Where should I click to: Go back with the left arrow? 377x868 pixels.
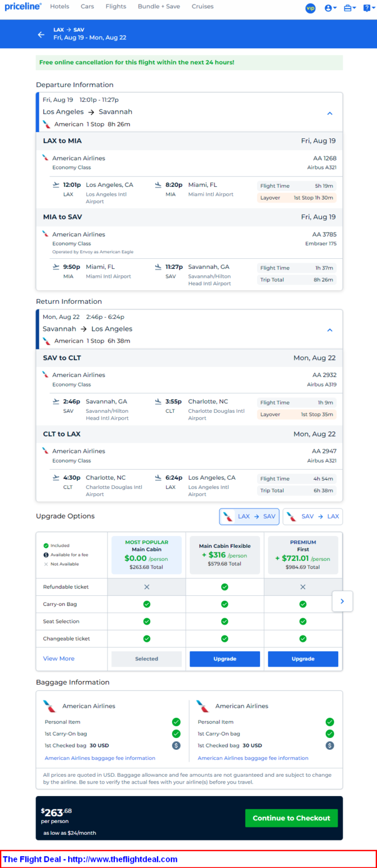click(41, 34)
